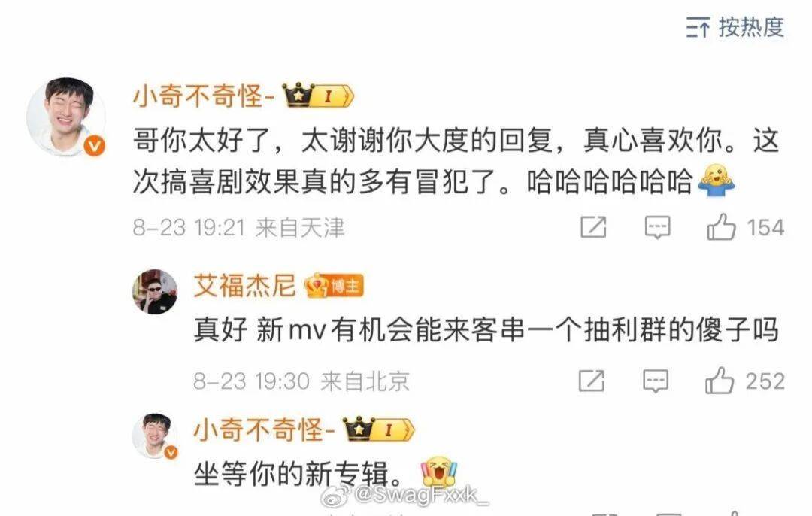
Task: Click the crown badge on the bottom reply
Action: 378,429
